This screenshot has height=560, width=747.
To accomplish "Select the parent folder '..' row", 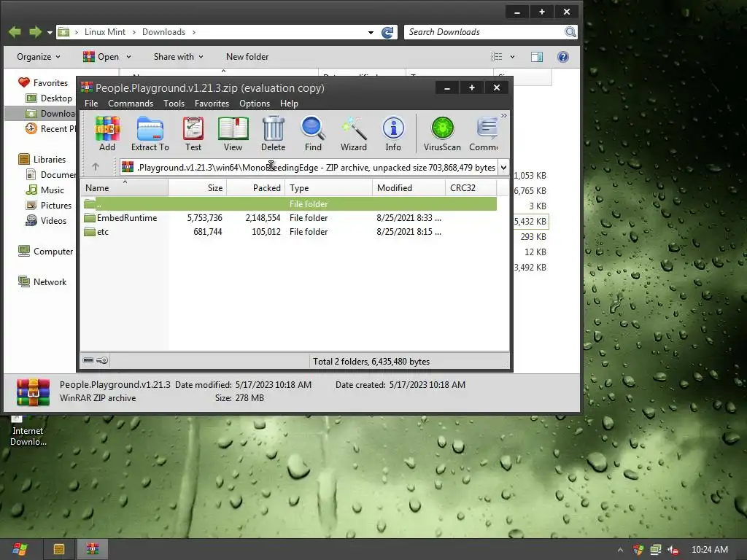I will click(290, 204).
